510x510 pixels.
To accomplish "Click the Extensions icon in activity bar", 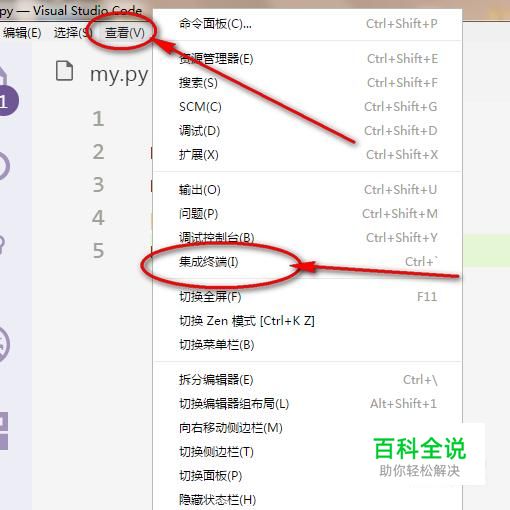I will [x=3, y=431].
